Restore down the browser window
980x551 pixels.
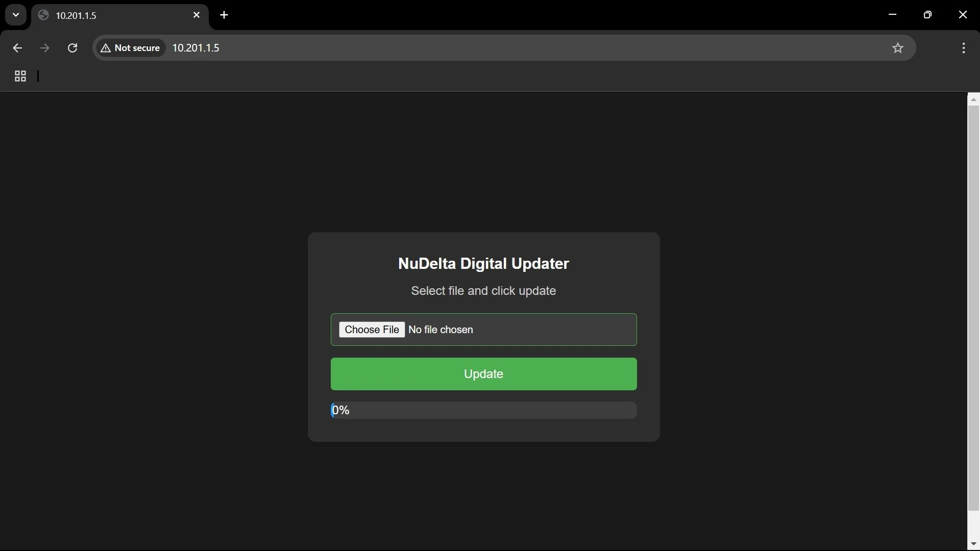(928, 15)
